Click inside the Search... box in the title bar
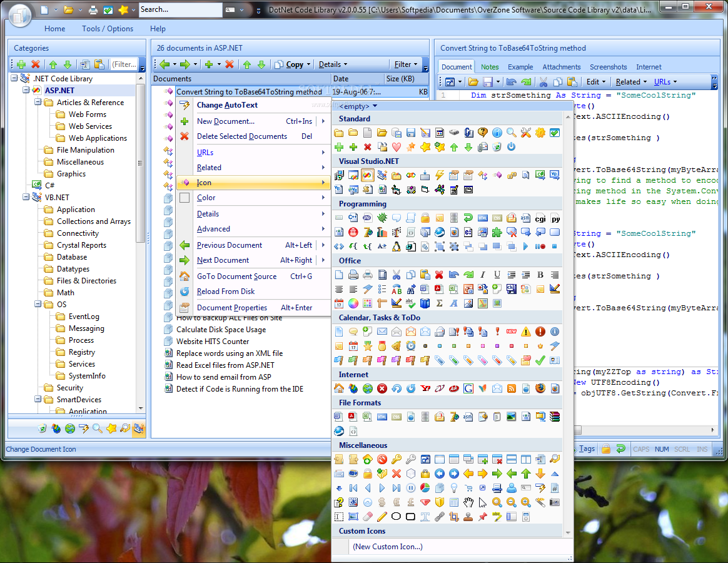Image resolution: width=728 pixels, height=563 pixels. (x=179, y=9)
